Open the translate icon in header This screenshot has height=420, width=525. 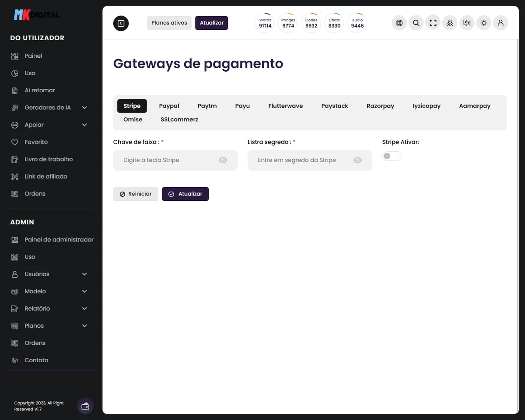(467, 23)
